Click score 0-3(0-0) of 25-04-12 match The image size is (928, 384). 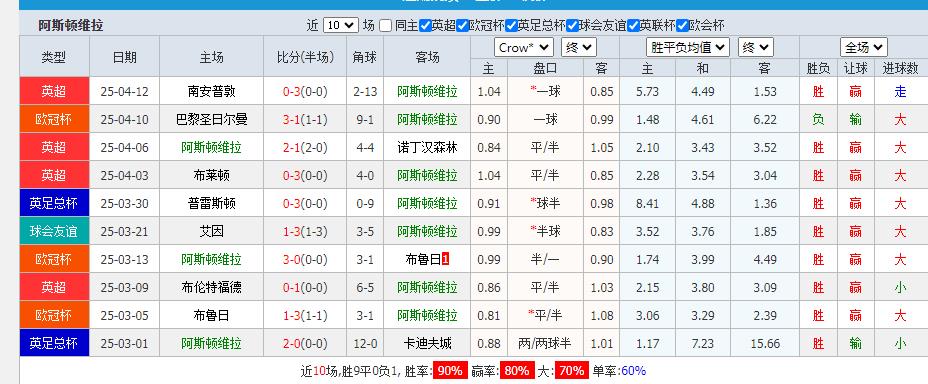tap(305, 92)
